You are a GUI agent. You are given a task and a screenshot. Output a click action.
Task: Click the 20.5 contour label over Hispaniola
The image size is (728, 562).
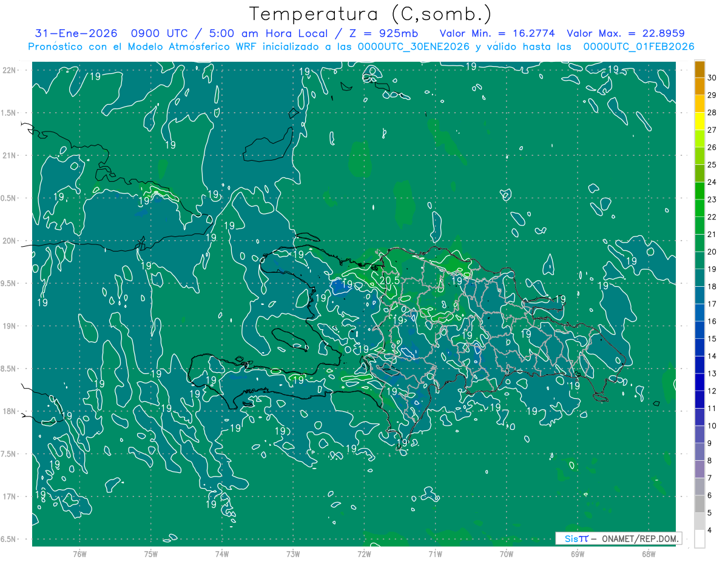[389, 281]
